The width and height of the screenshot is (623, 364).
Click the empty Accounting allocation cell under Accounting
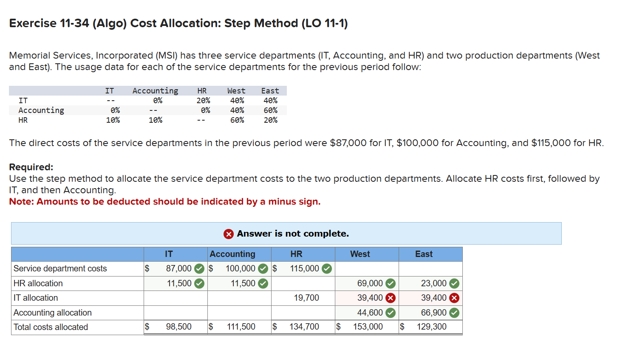click(239, 313)
